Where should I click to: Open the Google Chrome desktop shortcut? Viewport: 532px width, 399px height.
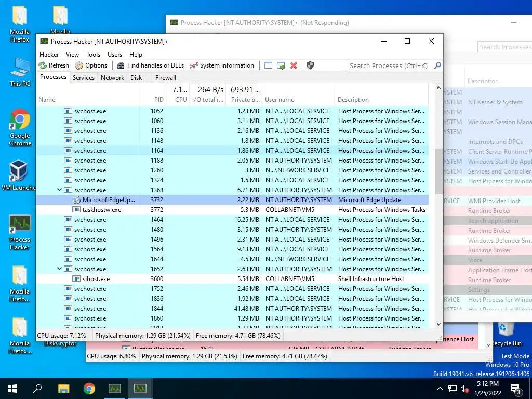point(20,128)
